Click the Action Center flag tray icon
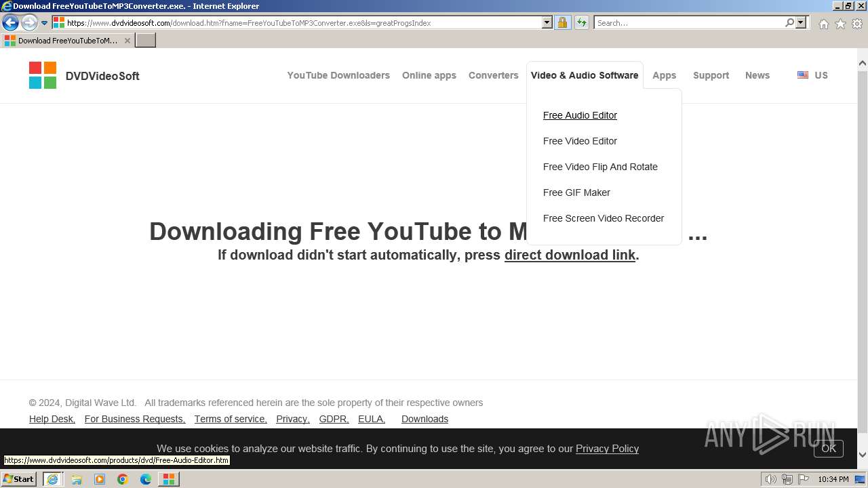This screenshot has height=488, width=868. 803,479
